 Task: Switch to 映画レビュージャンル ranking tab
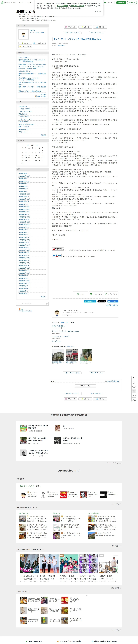27,486
